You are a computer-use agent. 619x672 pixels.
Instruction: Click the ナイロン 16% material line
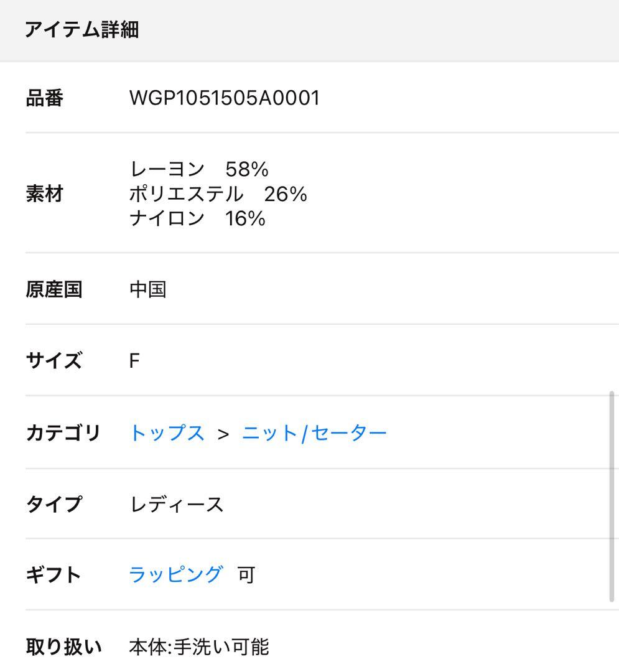click(x=197, y=218)
